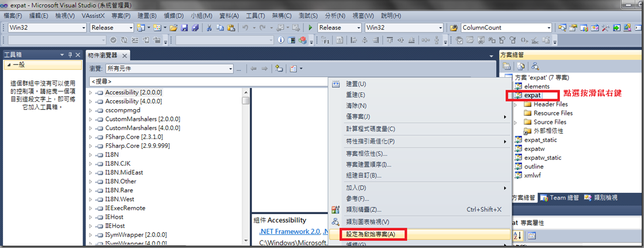
Task: Open the 建置(B) menu
Action: point(147,16)
